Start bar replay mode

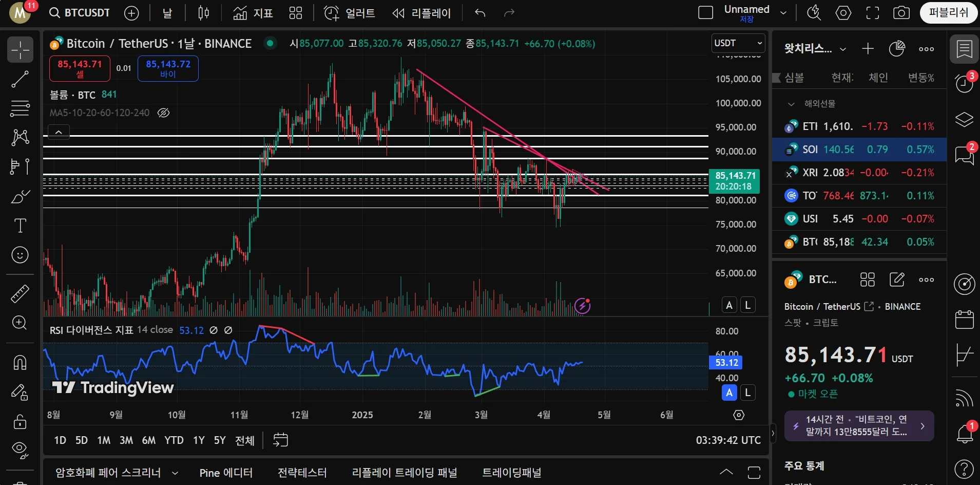pyautogui.click(x=421, y=13)
